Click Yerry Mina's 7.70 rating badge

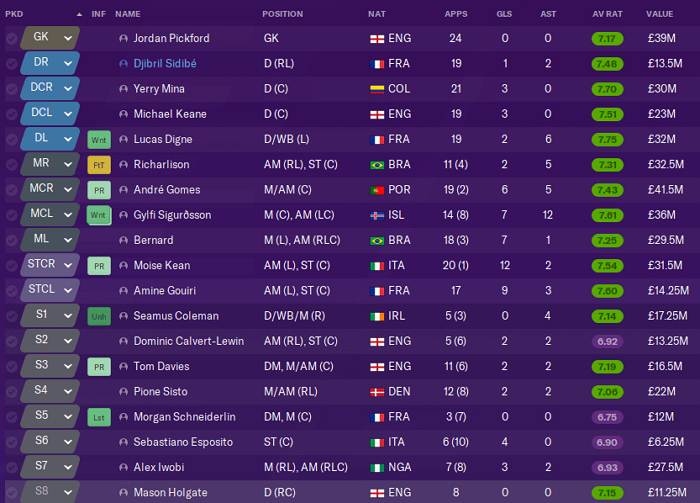607,89
